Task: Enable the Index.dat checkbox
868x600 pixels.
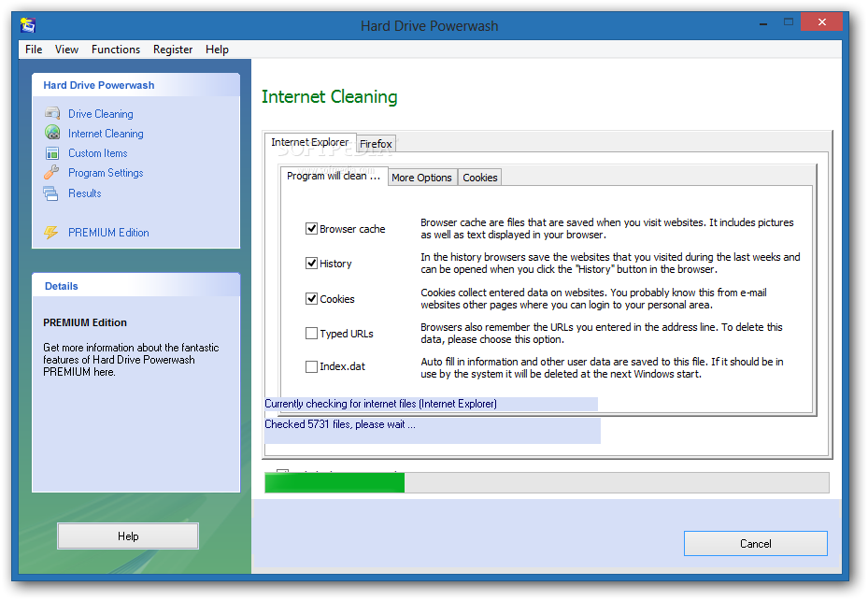Action: [312, 366]
